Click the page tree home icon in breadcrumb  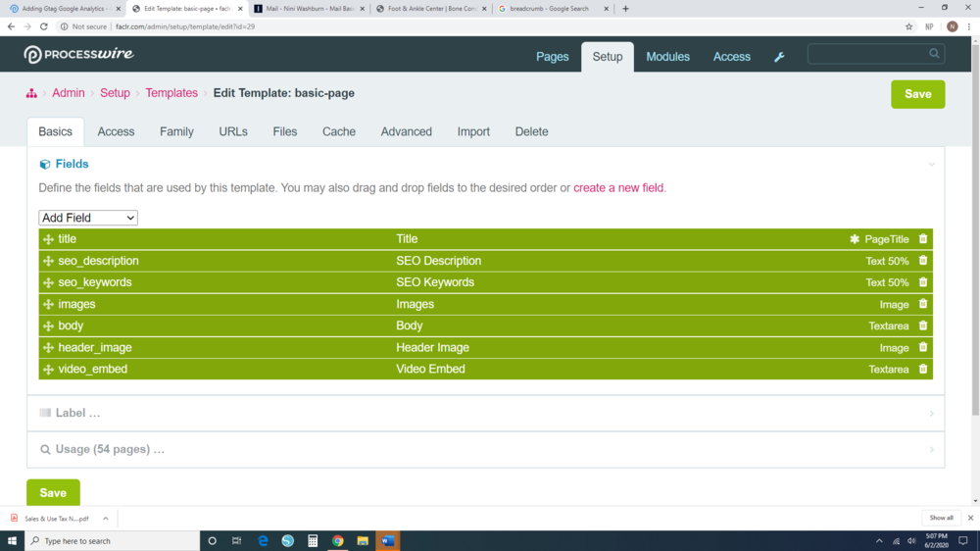[x=31, y=93]
